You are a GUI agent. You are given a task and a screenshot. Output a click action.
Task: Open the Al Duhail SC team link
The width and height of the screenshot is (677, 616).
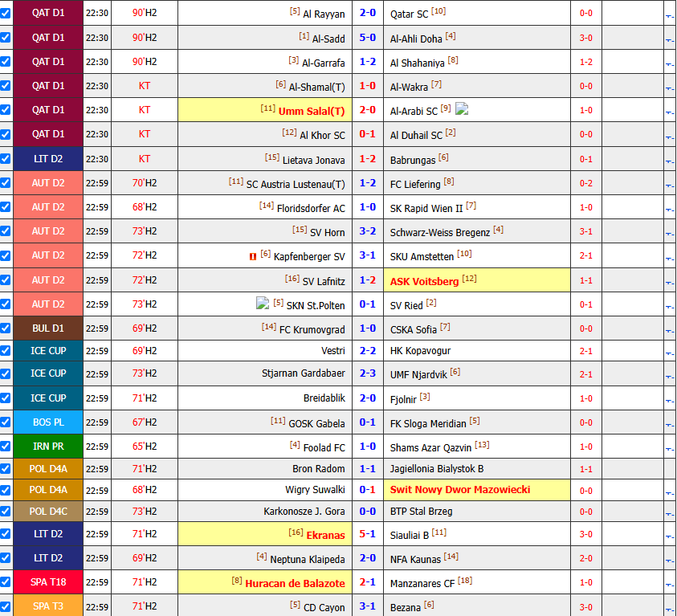click(x=416, y=136)
